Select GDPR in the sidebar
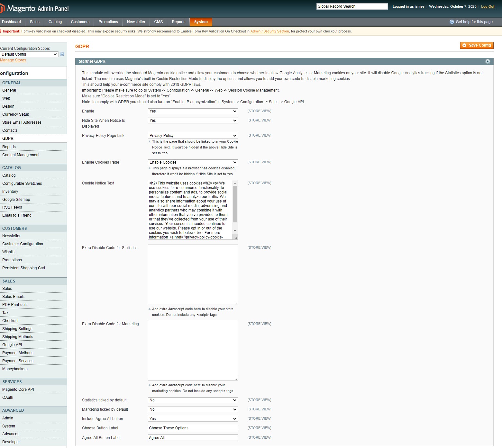The height and width of the screenshot is (448, 502). tap(33, 139)
